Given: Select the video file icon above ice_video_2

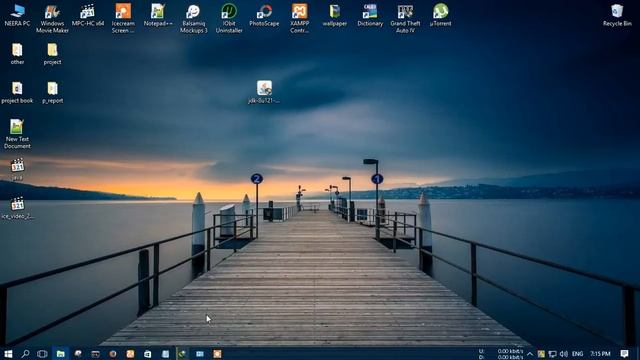Looking at the screenshot, I should (x=17, y=169).
